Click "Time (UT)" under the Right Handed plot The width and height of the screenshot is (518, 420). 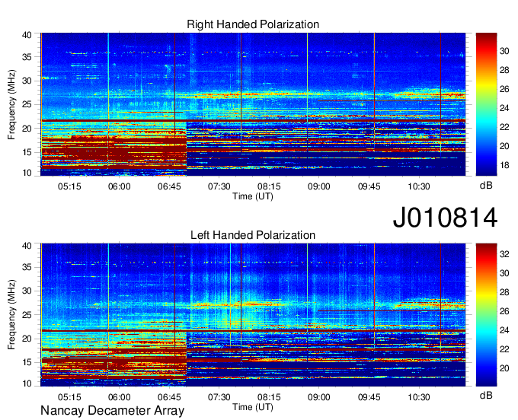click(x=253, y=196)
